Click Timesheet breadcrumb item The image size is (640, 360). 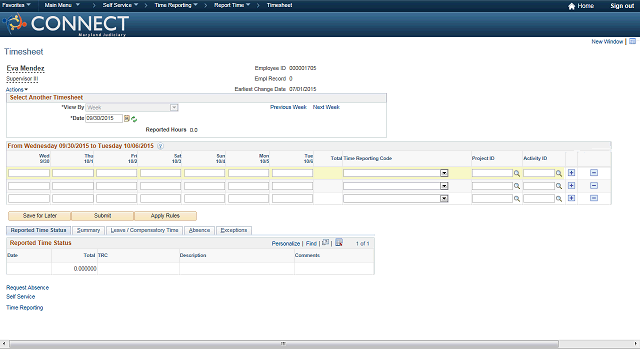pyautogui.click(x=279, y=5)
